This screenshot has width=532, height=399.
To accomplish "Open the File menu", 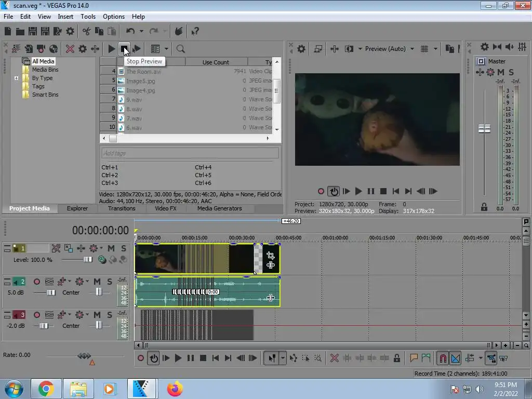I will [x=8, y=16].
